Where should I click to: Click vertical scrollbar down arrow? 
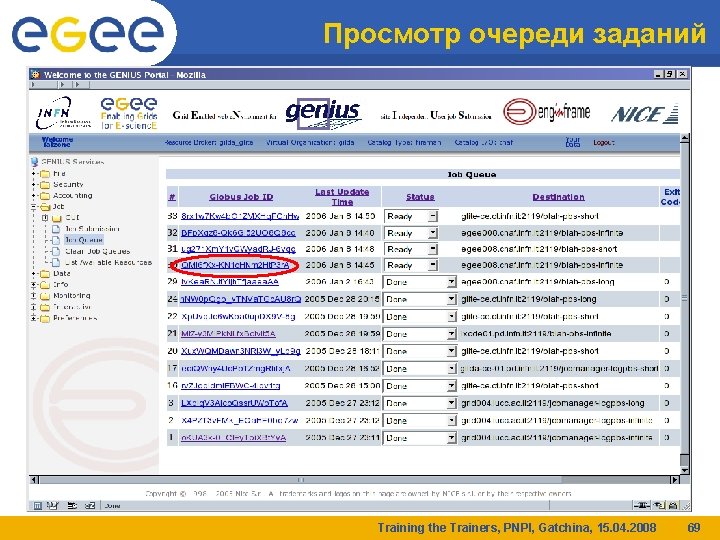[x=685, y=471]
